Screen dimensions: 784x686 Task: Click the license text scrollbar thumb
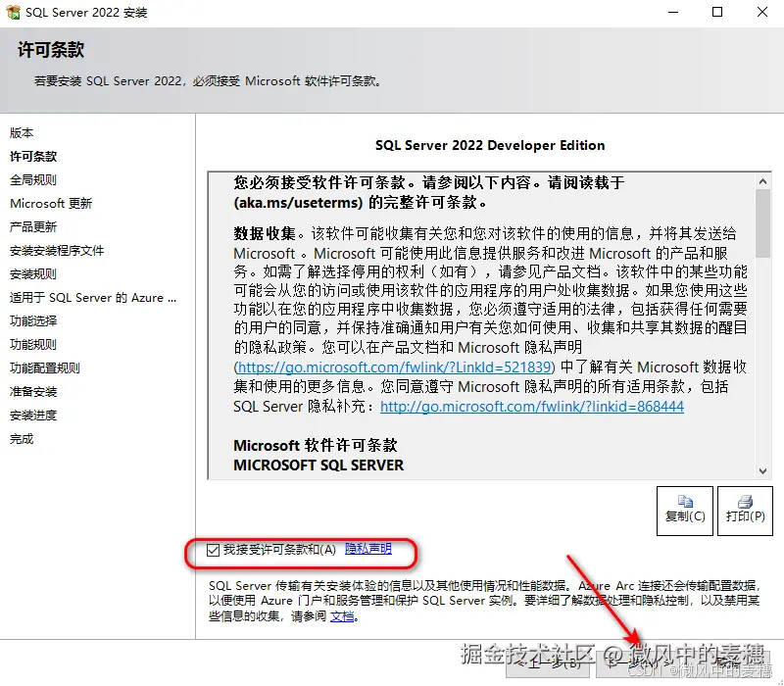tap(762, 223)
